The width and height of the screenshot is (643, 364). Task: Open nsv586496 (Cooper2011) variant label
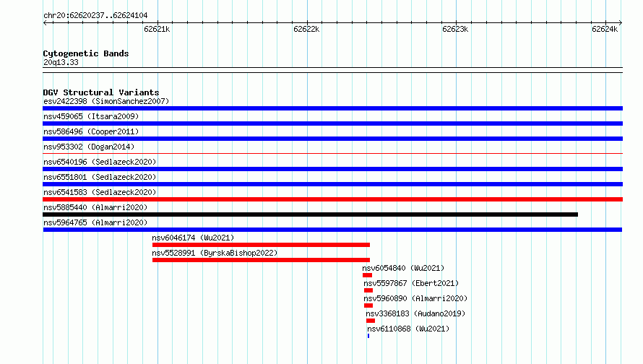(91, 131)
